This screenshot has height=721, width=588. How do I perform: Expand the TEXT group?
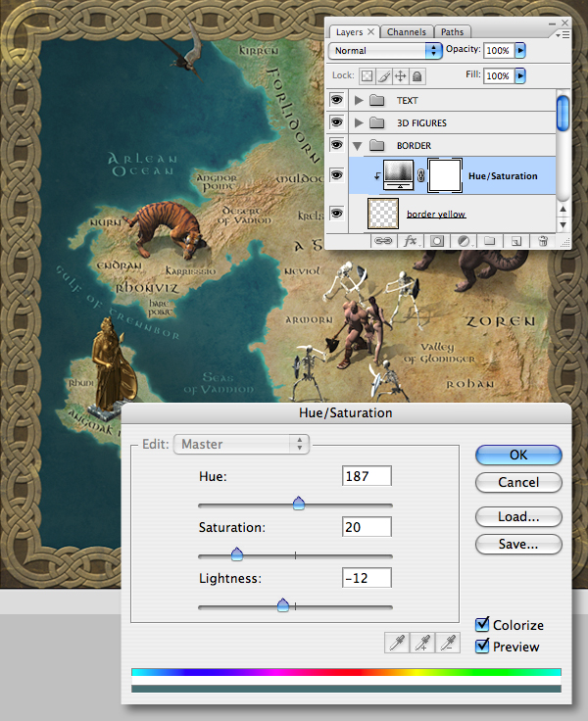(359, 100)
